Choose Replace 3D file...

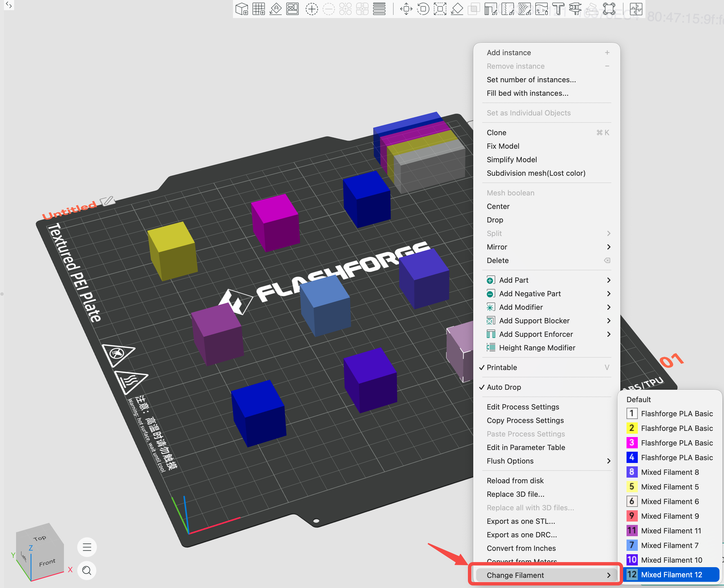[547, 494]
